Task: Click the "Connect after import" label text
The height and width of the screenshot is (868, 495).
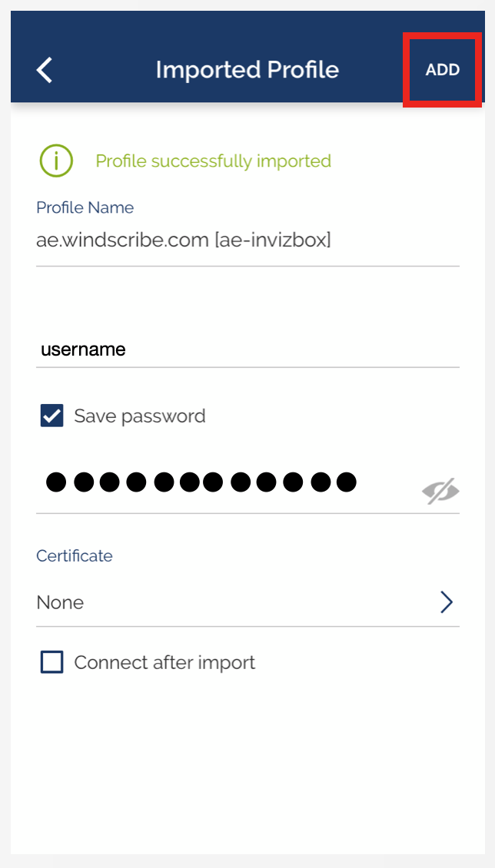Action: click(164, 662)
